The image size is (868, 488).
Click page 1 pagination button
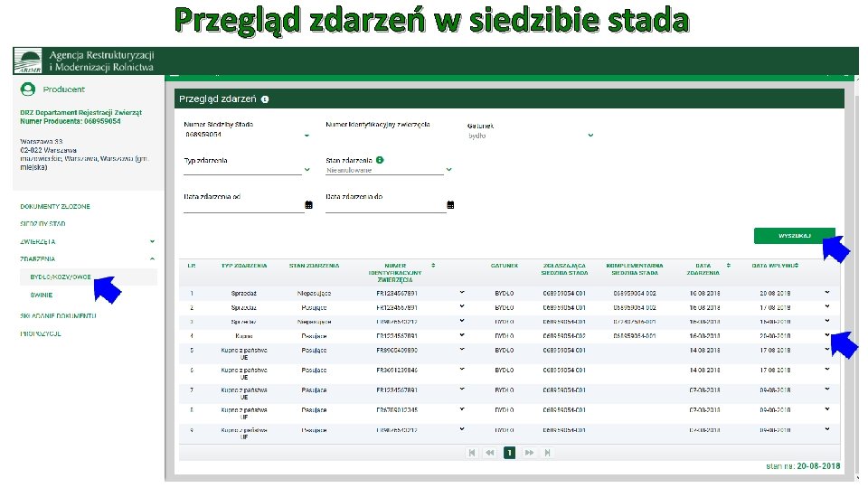tap(509, 453)
